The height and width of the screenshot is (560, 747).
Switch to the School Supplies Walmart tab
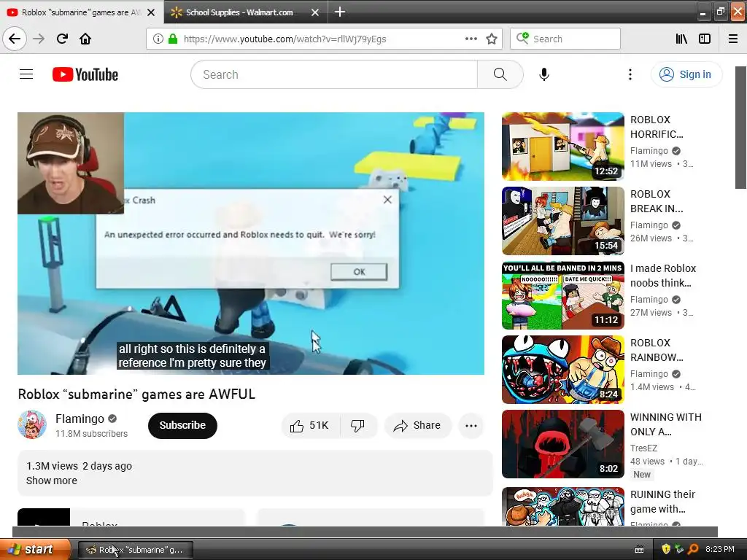pyautogui.click(x=239, y=12)
